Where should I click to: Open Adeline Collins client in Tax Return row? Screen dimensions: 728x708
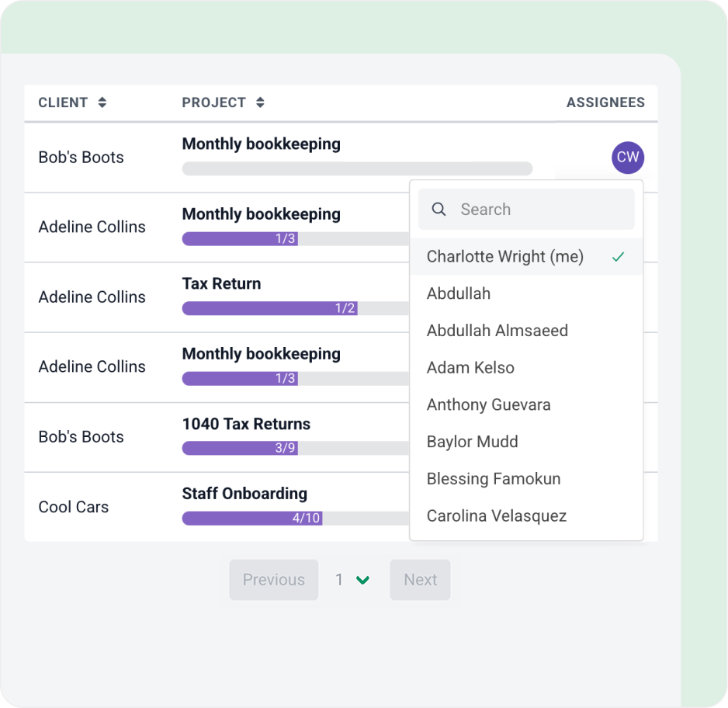(92, 297)
